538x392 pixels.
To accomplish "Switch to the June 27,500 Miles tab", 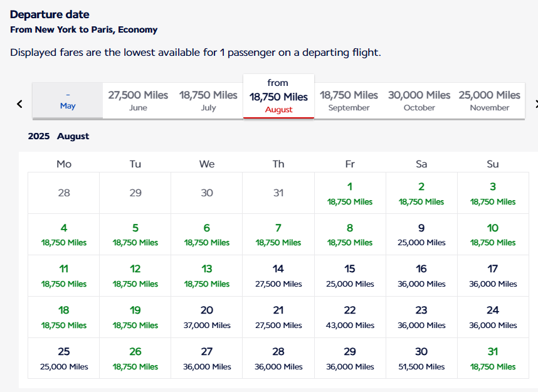I will (x=138, y=100).
